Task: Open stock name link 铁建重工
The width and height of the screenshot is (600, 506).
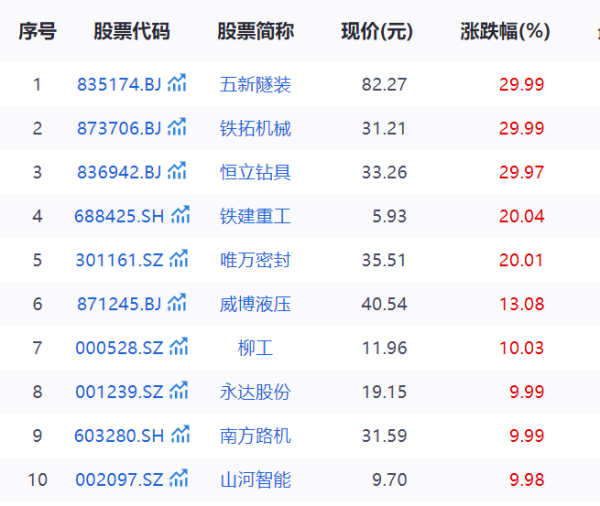Action: (255, 216)
